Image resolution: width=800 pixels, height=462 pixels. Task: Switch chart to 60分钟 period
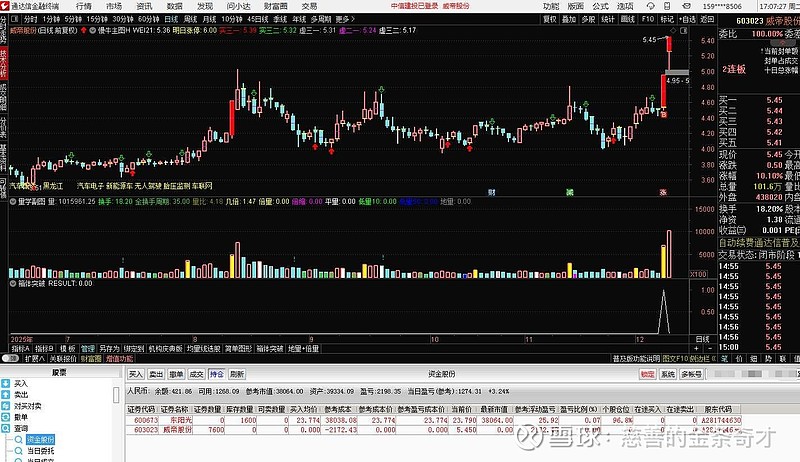[x=149, y=19]
